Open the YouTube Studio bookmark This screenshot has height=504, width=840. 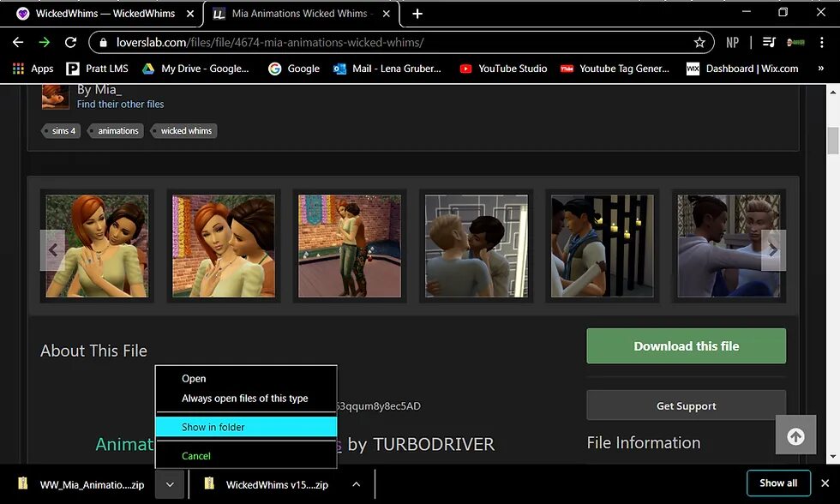(x=504, y=69)
